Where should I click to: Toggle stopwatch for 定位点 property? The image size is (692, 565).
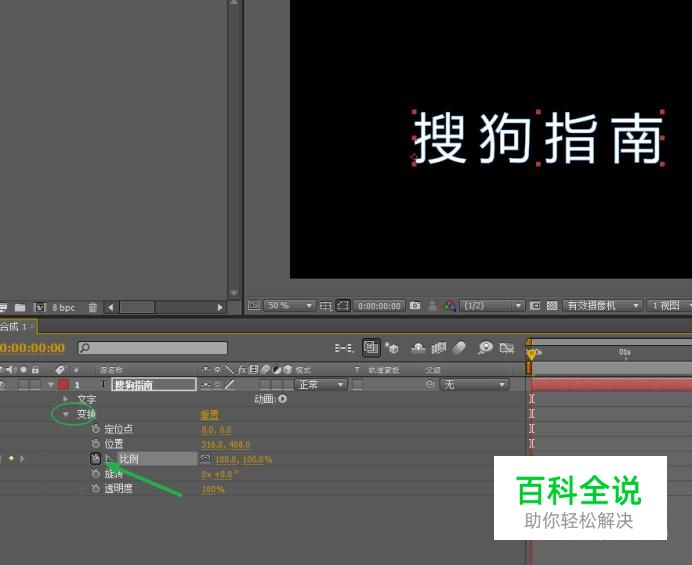(95, 429)
